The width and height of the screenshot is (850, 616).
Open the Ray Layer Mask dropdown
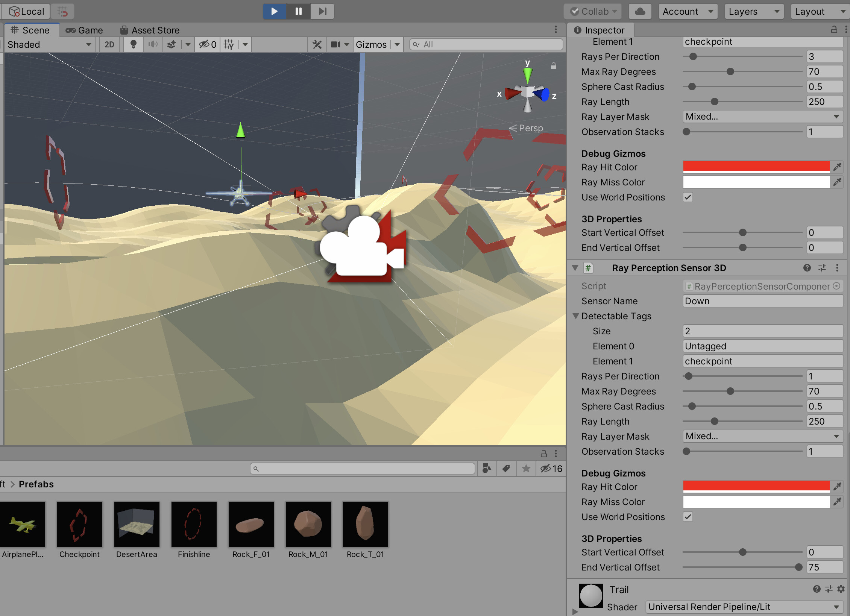click(x=763, y=436)
